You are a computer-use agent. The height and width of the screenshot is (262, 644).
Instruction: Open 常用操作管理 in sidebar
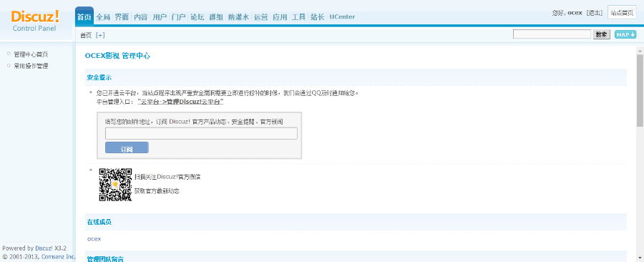click(31, 66)
